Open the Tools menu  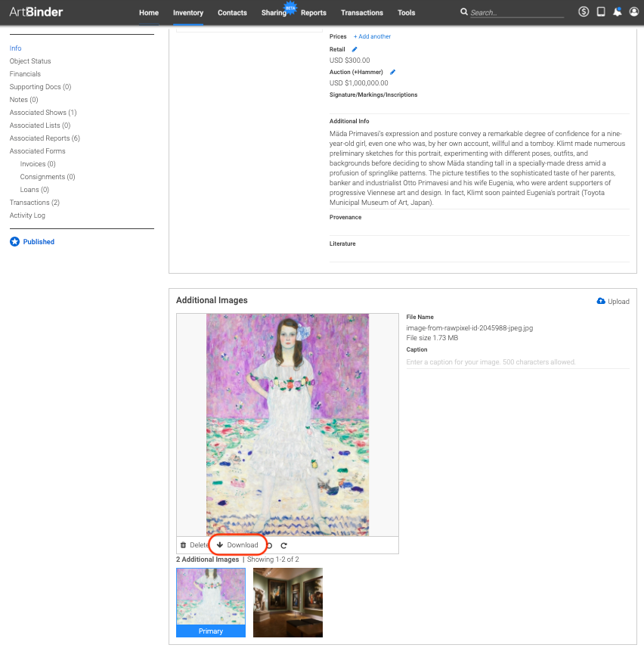pos(406,12)
